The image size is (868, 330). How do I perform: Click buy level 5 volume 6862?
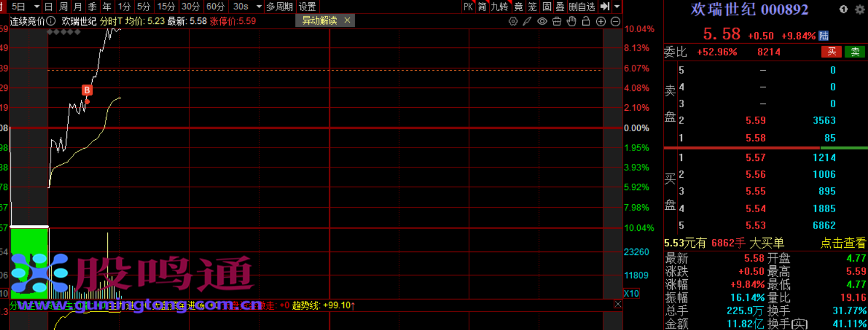pos(824,226)
